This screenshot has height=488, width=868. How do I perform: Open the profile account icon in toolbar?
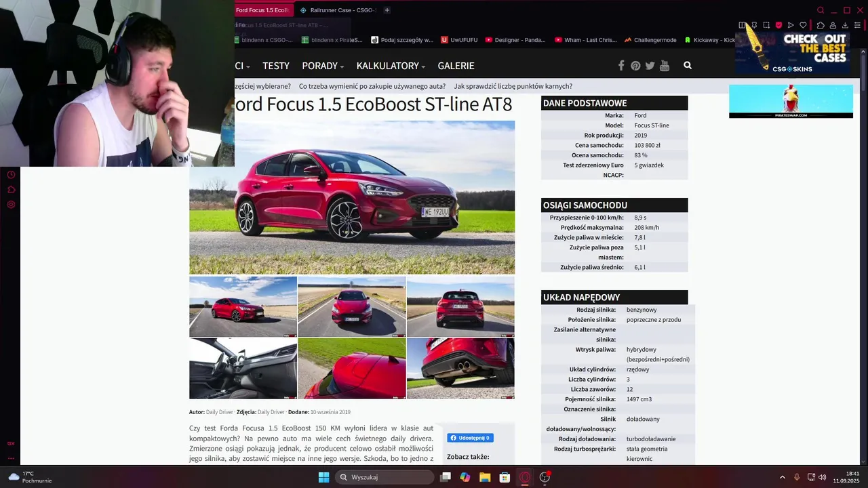(x=833, y=25)
